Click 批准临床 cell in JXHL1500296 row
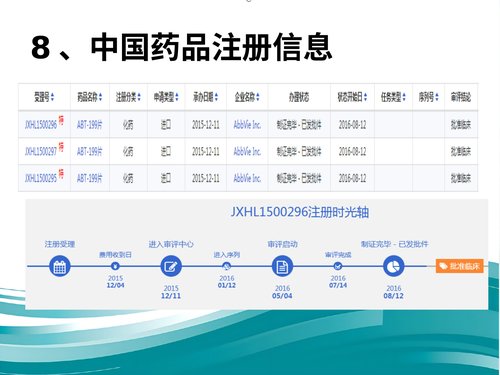The height and width of the screenshot is (375, 500). (461, 125)
